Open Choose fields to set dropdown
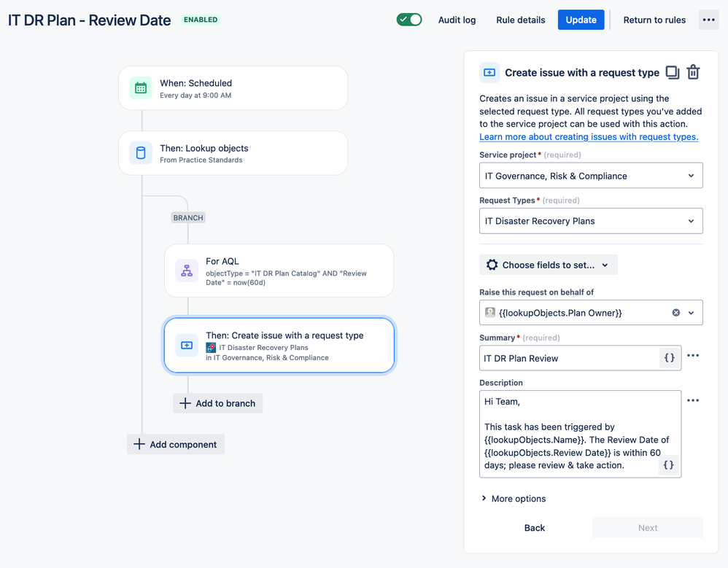728x568 pixels. (549, 265)
